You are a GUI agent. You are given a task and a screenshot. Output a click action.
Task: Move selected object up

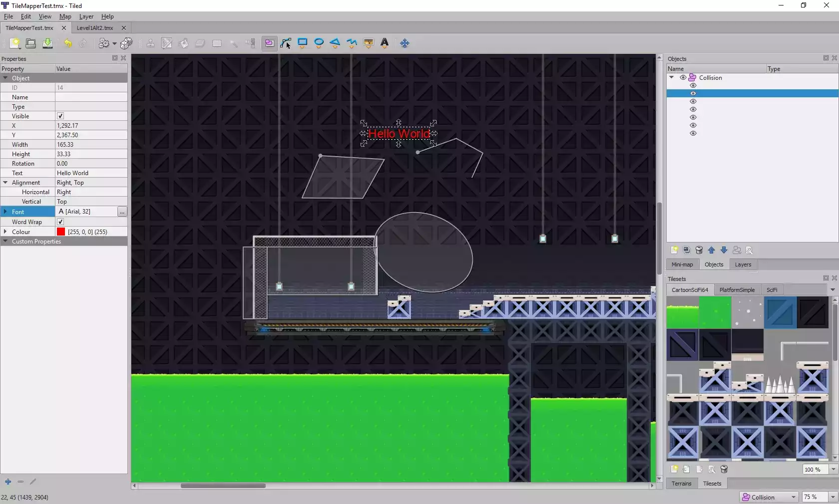[712, 250]
